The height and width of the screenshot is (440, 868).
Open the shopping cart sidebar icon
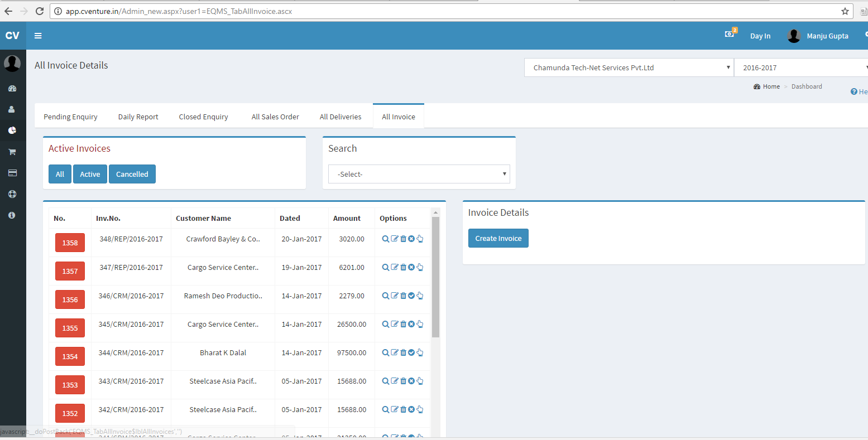(12, 152)
